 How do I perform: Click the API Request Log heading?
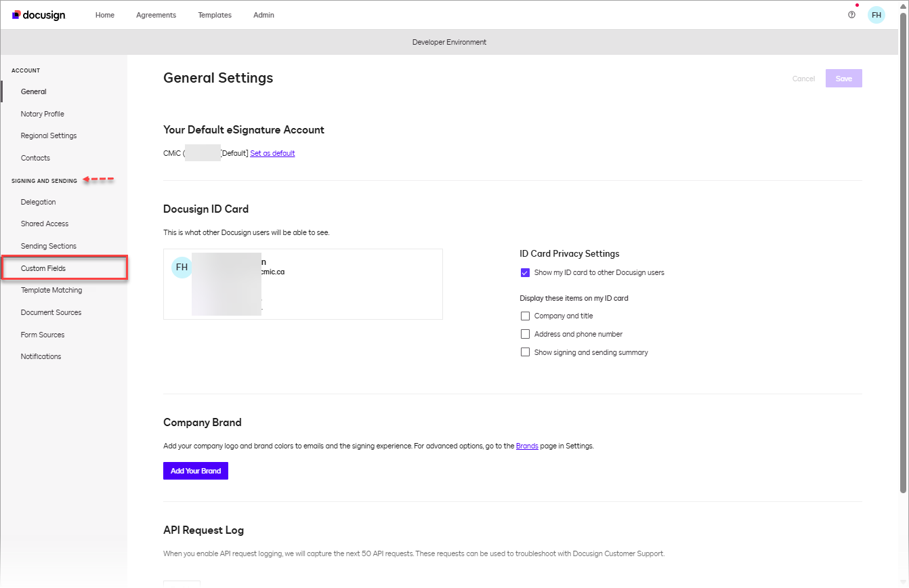204,530
